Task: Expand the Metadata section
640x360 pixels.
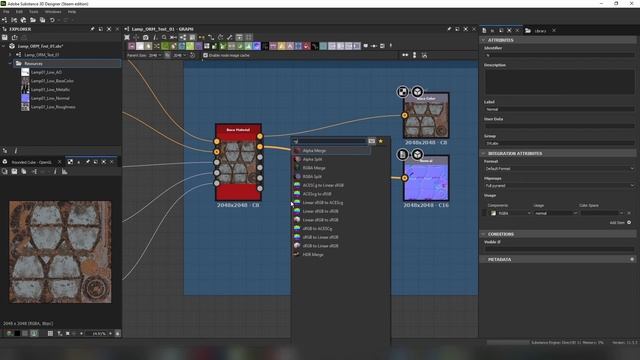Action: 483,260
